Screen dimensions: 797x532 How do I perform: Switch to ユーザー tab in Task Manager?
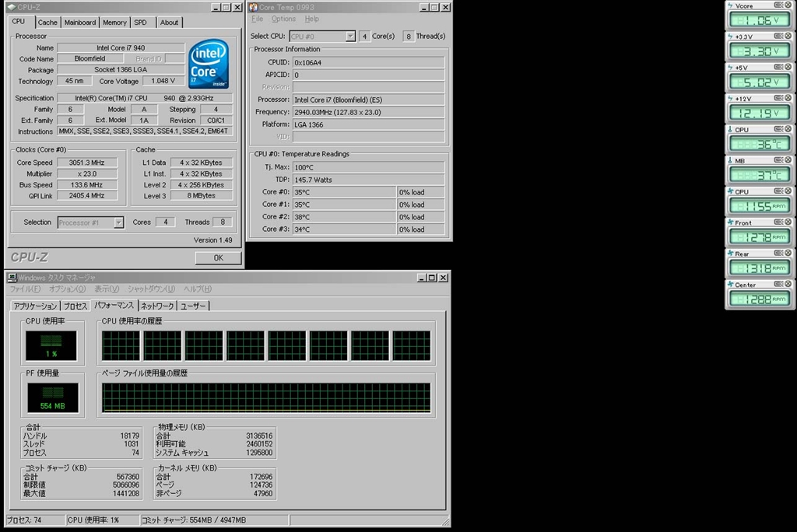point(193,306)
